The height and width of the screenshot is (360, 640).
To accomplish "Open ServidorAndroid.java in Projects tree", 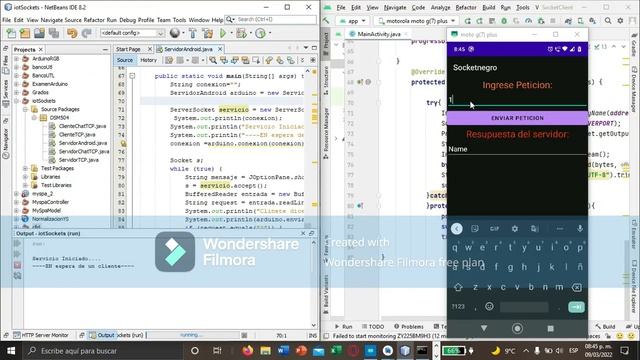I will [82, 143].
